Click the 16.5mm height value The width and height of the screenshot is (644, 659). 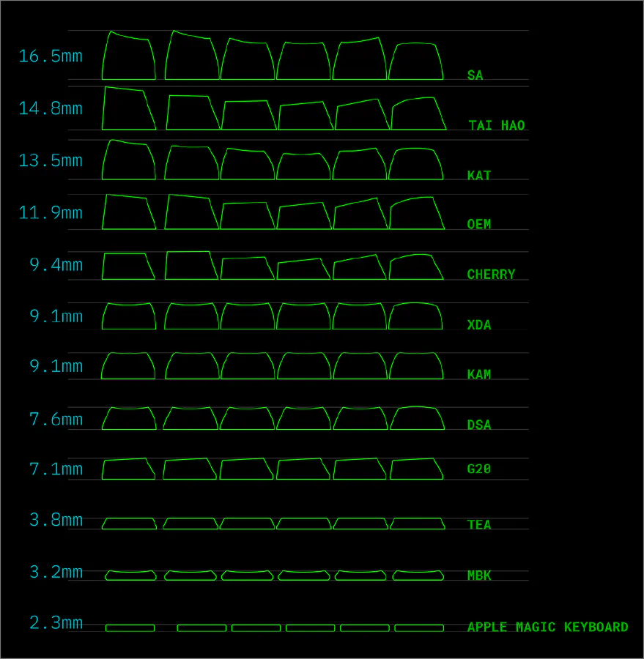[x=50, y=56]
